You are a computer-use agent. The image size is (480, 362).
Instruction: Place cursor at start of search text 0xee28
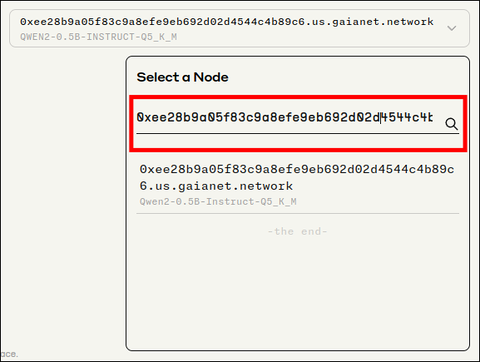[137, 117]
